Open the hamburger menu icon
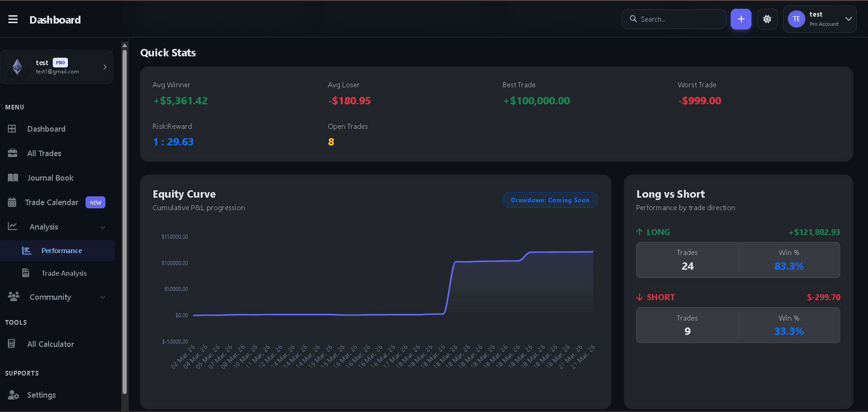The width and height of the screenshot is (868, 412). click(13, 19)
